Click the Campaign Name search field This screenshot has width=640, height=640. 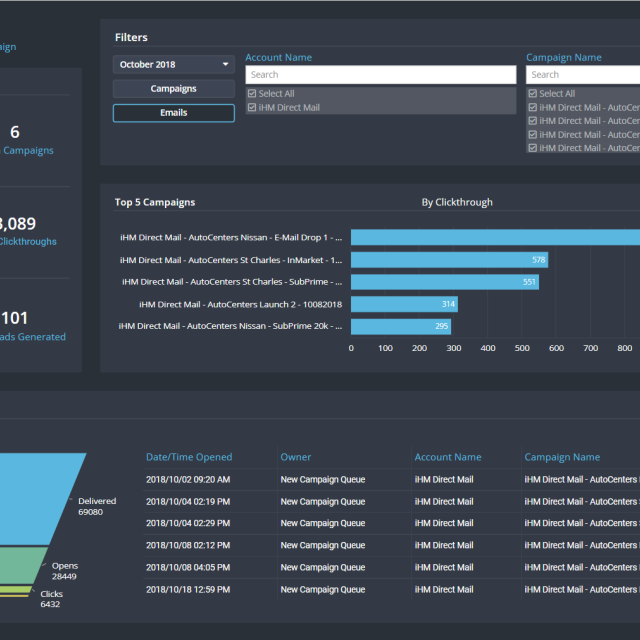click(x=583, y=75)
